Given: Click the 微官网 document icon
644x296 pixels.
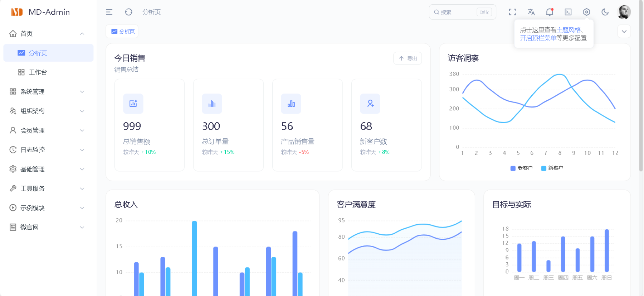Looking at the screenshot, I should click(x=13, y=227).
